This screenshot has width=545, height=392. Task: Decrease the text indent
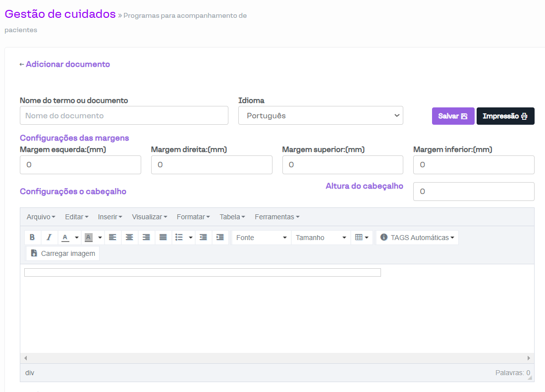203,238
